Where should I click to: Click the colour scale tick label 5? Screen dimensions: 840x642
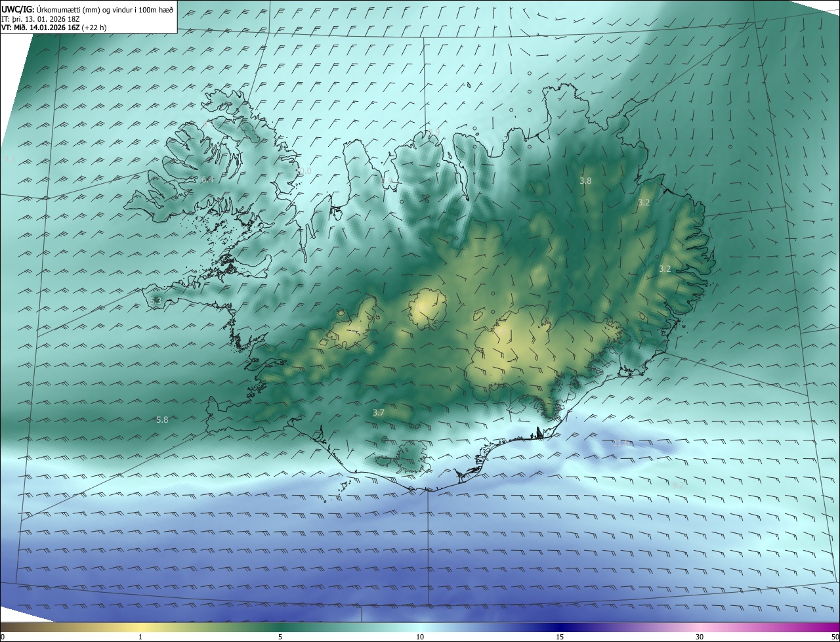pos(280,637)
